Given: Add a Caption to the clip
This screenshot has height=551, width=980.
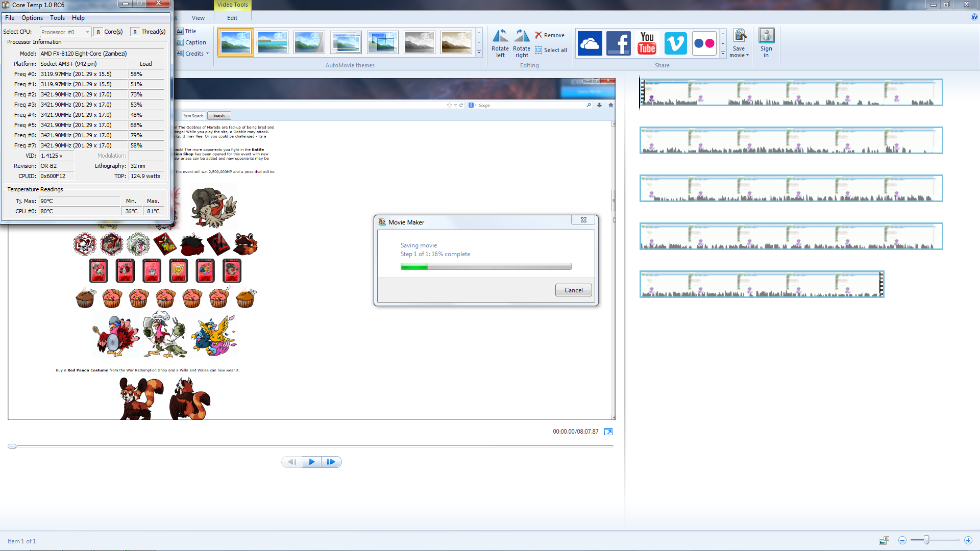Looking at the screenshot, I should coord(191,42).
